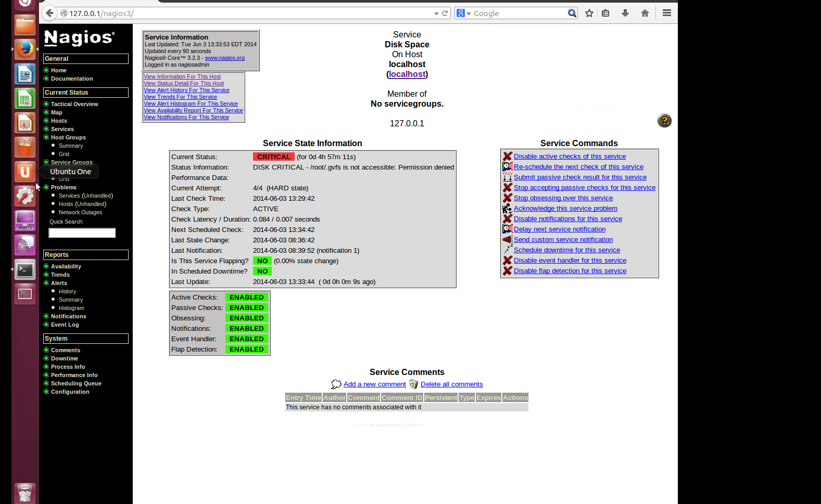Screen dimensions: 821x504
Task: Click the passive check result icon
Action: (508, 177)
